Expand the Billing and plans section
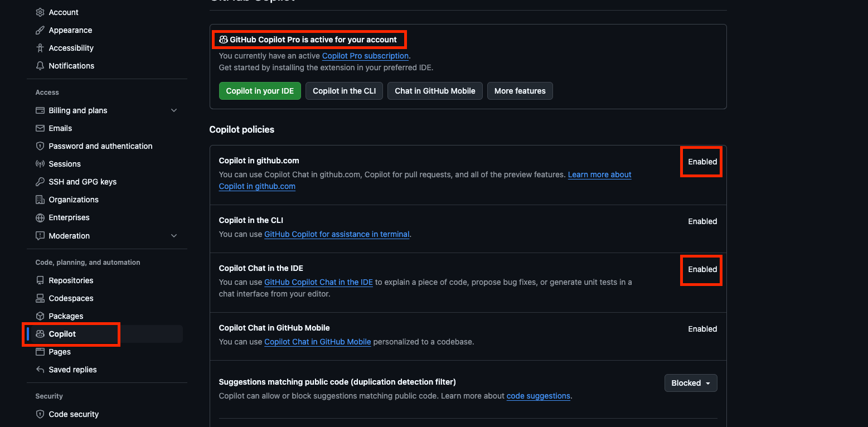The image size is (868, 427). coord(173,110)
